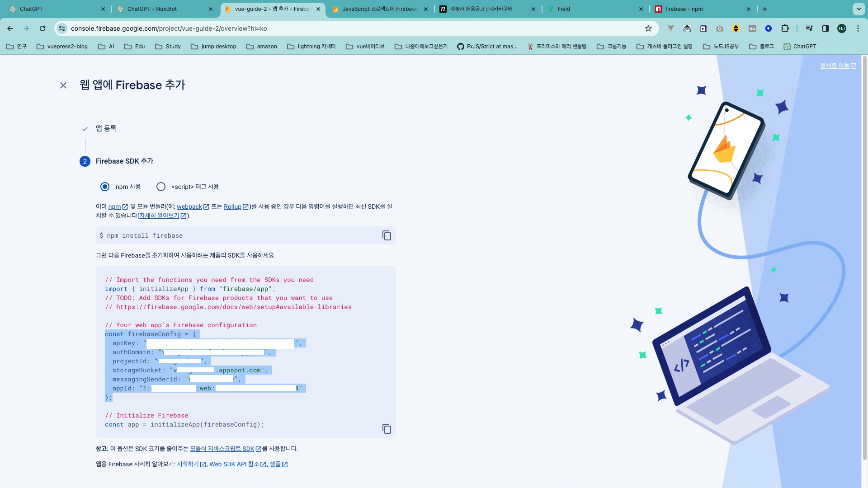Open the AI bookmark folder
The width and height of the screenshot is (868, 488).
(x=106, y=47)
